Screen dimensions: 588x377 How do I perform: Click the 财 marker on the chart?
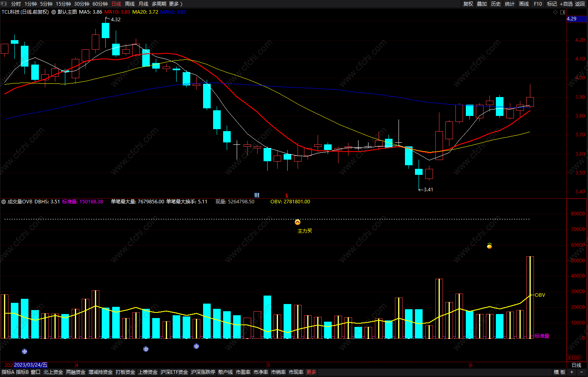tap(257, 195)
